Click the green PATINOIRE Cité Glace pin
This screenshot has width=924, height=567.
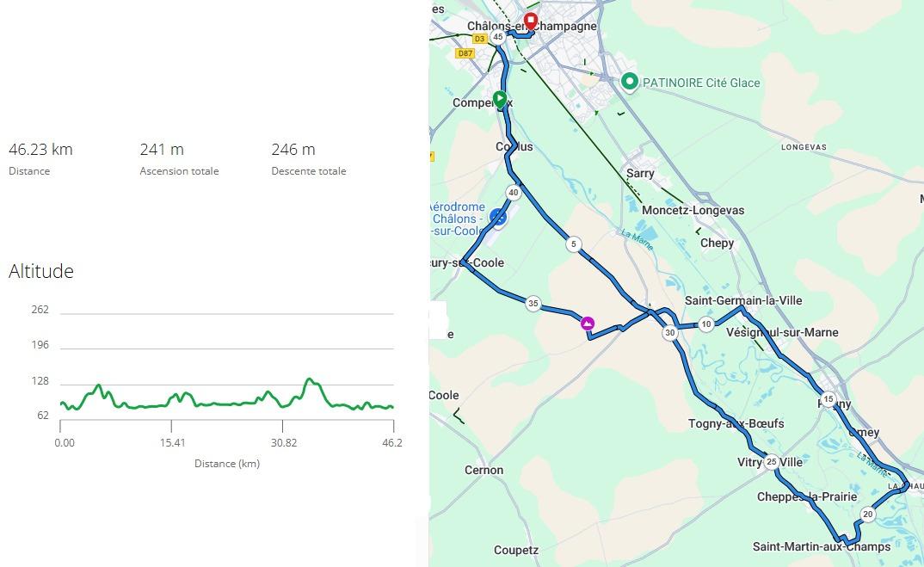click(x=630, y=82)
